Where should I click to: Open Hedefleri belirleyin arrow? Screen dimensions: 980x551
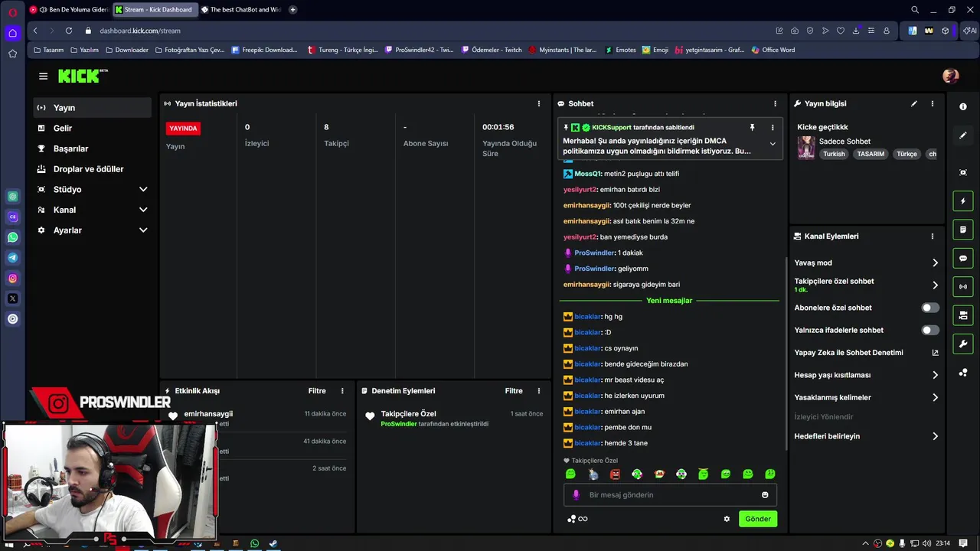(935, 436)
